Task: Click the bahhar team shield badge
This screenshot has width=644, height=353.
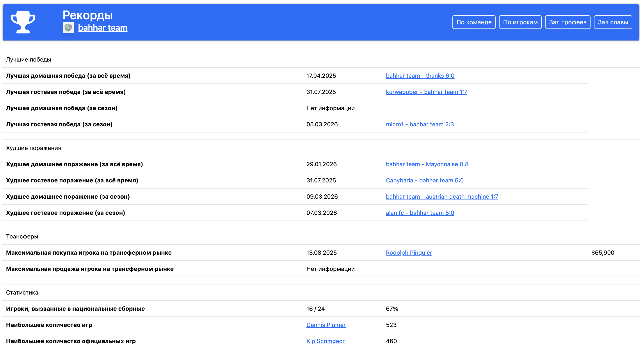Action: point(68,28)
